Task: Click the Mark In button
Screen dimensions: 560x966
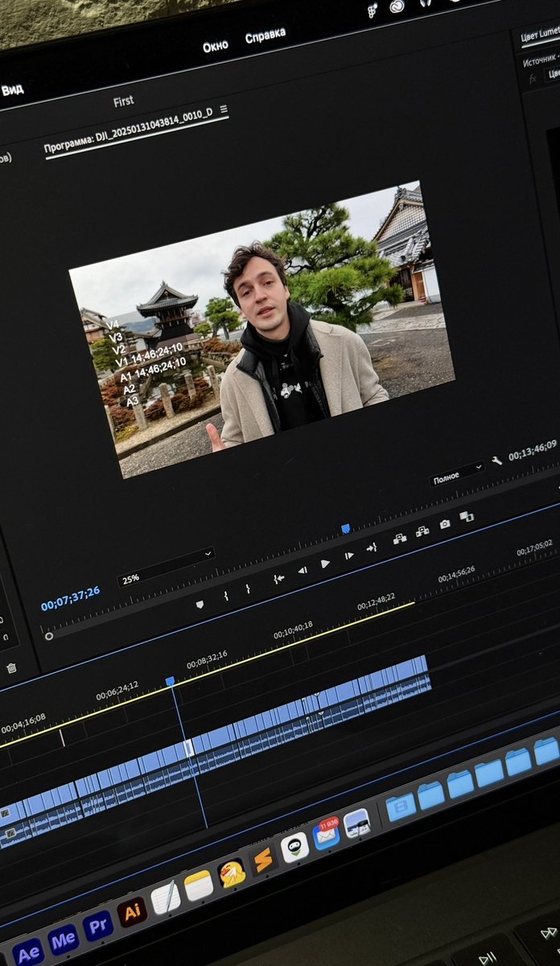Action: 226,596
